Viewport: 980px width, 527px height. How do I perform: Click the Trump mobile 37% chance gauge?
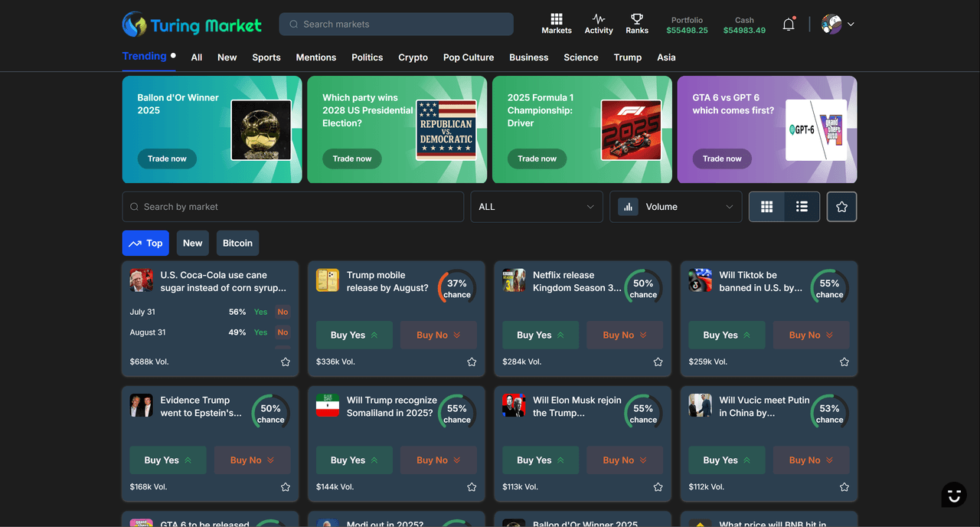pos(456,288)
